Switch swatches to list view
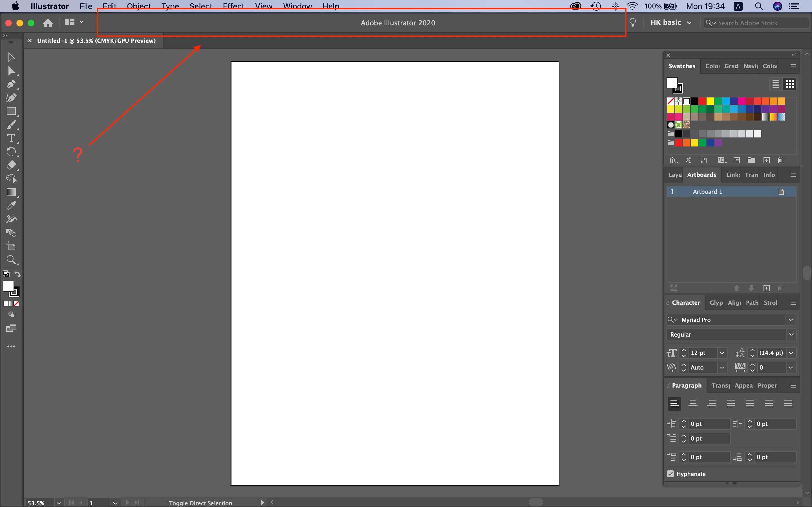The width and height of the screenshot is (812, 507). tap(775, 84)
